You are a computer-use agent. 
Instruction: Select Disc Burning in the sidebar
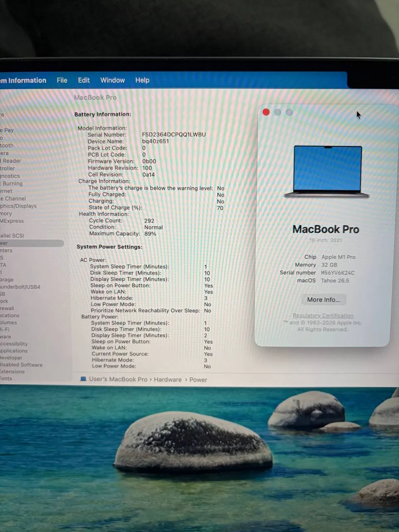11,183
